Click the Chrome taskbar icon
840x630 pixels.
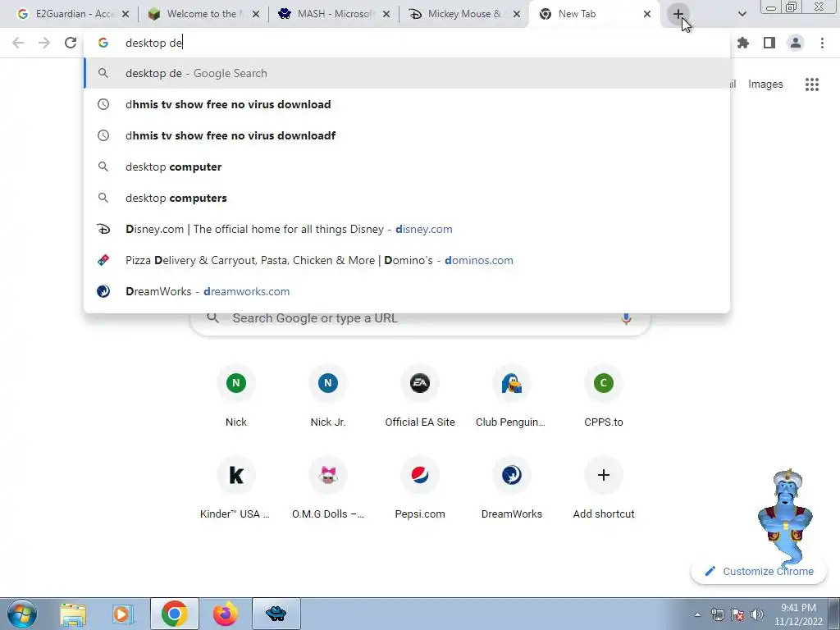pos(174,614)
